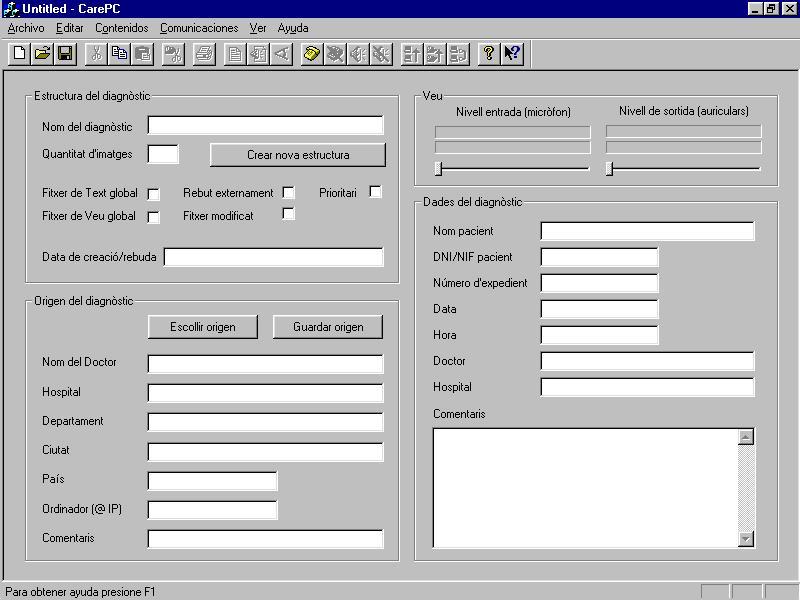This screenshot has height=600, width=800.
Task: Click the Nivell entrada microphone slider handle
Action: pyautogui.click(x=438, y=168)
